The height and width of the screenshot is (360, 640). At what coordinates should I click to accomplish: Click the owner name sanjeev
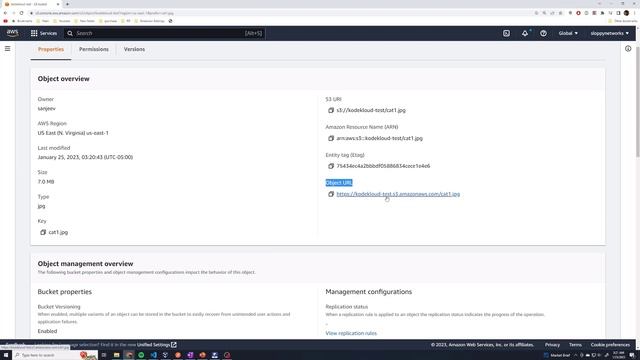point(47,109)
